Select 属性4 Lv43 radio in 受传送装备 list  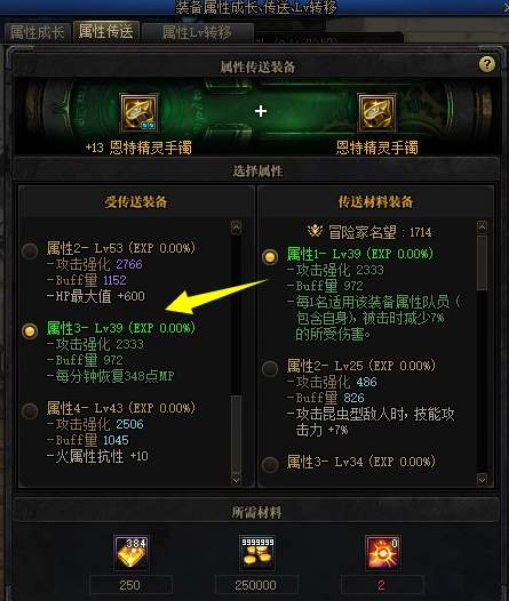30,411
